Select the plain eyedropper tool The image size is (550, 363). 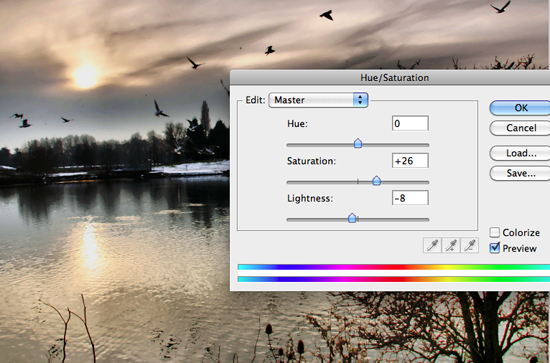click(x=432, y=245)
